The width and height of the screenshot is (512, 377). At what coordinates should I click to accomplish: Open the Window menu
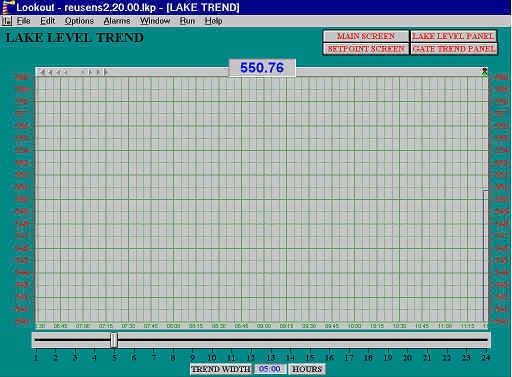pos(155,21)
